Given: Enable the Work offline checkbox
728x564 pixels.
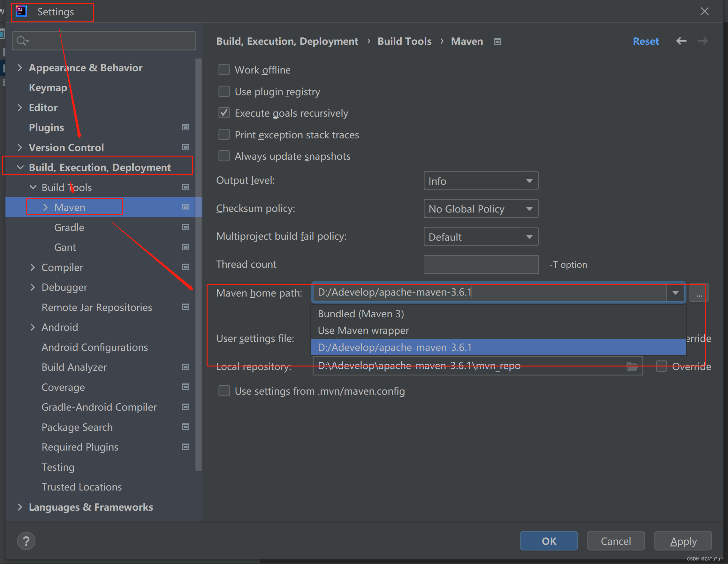Looking at the screenshot, I should tap(224, 70).
